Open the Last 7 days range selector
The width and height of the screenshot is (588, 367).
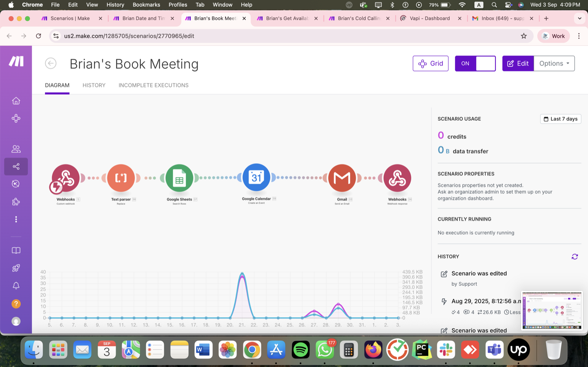click(x=561, y=119)
